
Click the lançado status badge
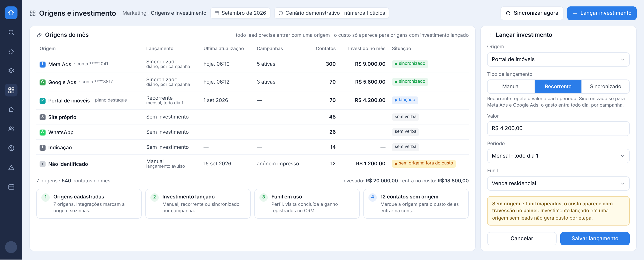pos(405,100)
